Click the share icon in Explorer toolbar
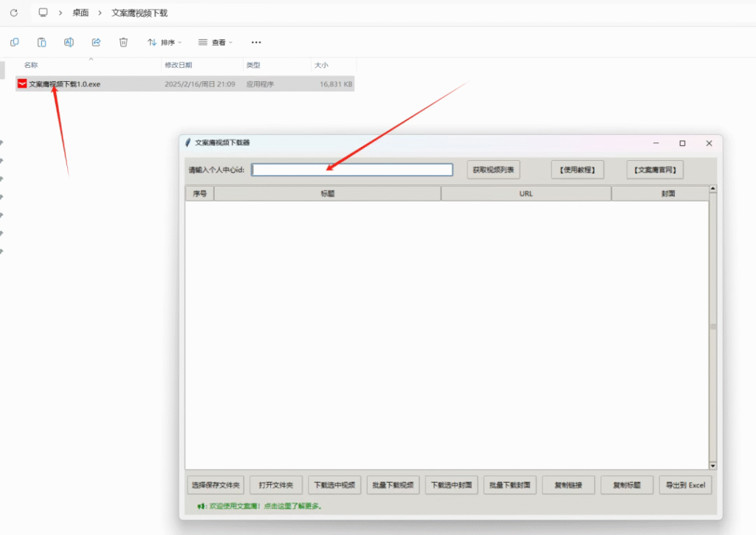 coord(96,42)
